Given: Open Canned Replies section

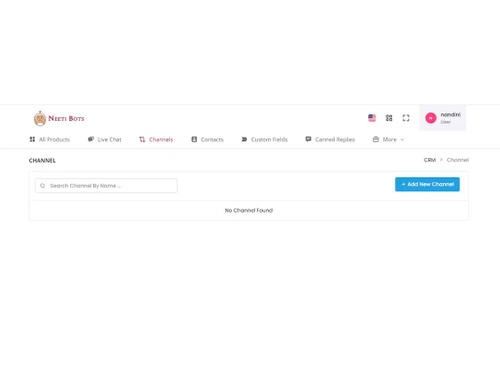Looking at the screenshot, I should pos(330,139).
